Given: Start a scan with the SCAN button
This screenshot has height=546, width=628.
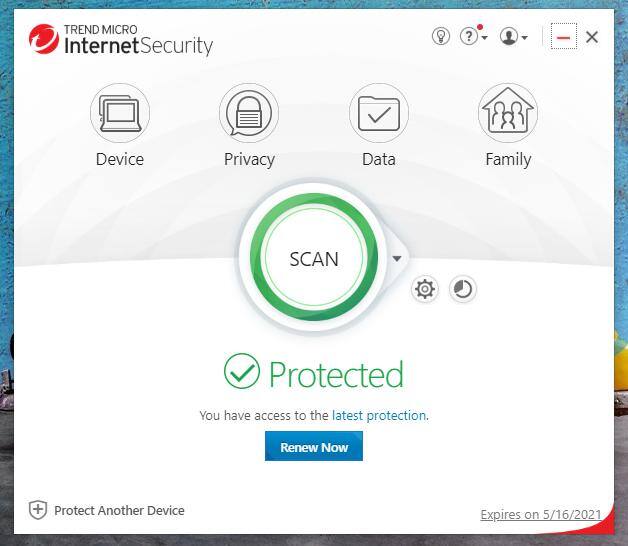Looking at the screenshot, I should (x=314, y=259).
